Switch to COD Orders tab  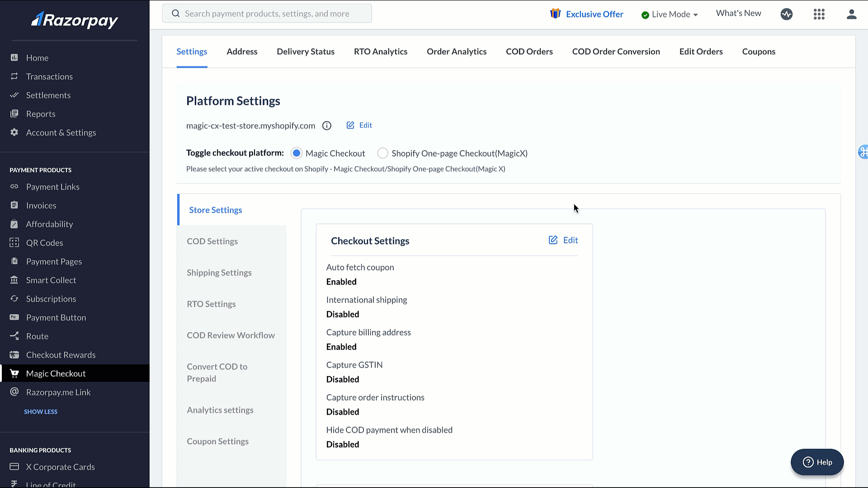tap(529, 51)
